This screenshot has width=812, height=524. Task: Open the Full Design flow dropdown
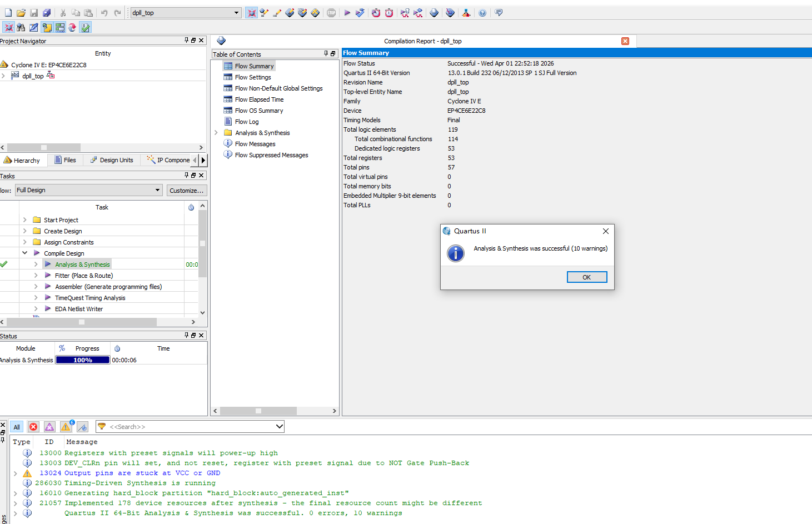157,190
